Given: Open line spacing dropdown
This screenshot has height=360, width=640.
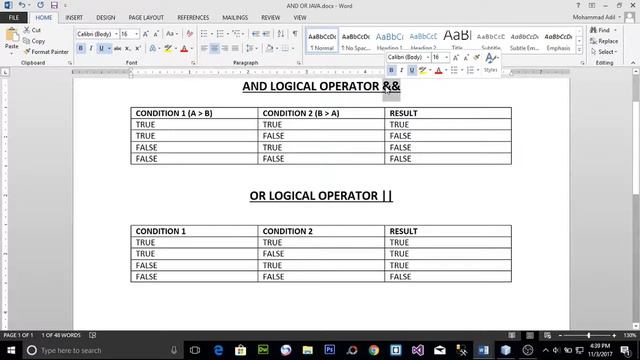Looking at the screenshot, I should pos(251,49).
